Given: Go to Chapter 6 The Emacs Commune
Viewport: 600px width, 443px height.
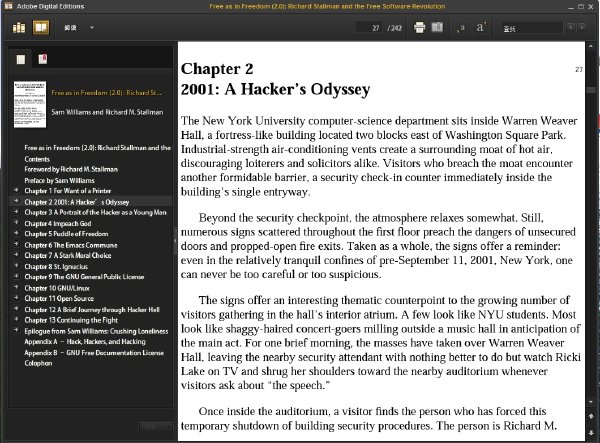Looking at the screenshot, I should (71, 245).
